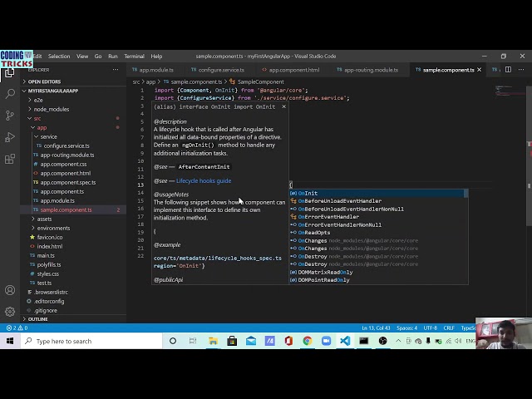This screenshot has width=532, height=399.
Task: Open the terminal window taskbar icon
Action: pos(364,341)
